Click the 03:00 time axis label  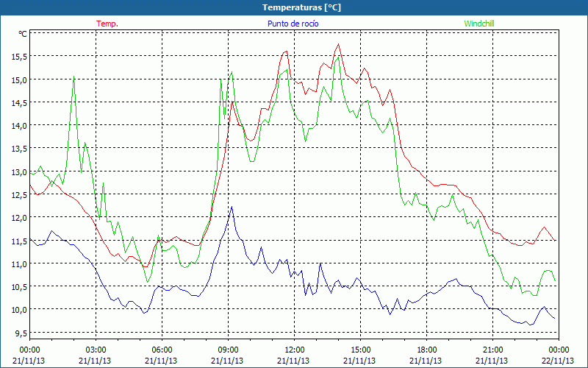(x=96, y=350)
